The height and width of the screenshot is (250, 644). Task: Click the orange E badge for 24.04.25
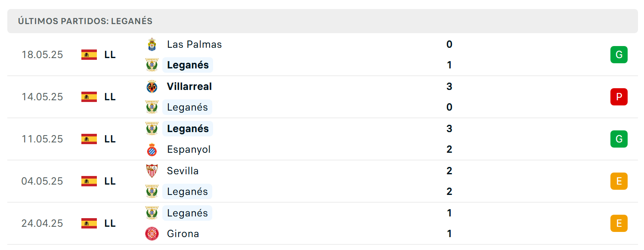(x=619, y=223)
